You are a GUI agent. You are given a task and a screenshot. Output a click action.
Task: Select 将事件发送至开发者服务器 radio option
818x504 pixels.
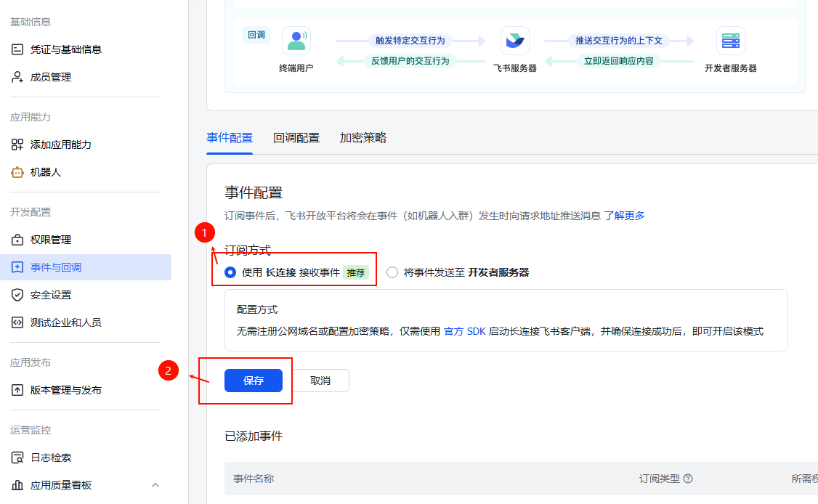click(392, 272)
